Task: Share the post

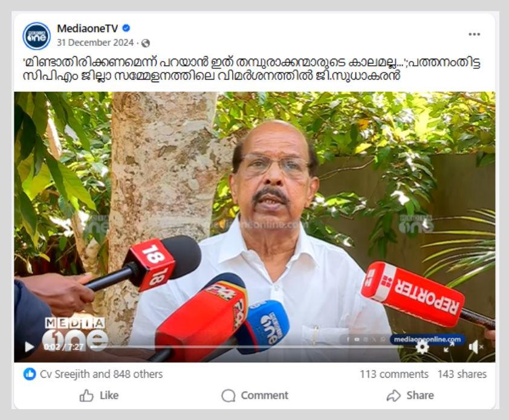Action: pos(410,395)
